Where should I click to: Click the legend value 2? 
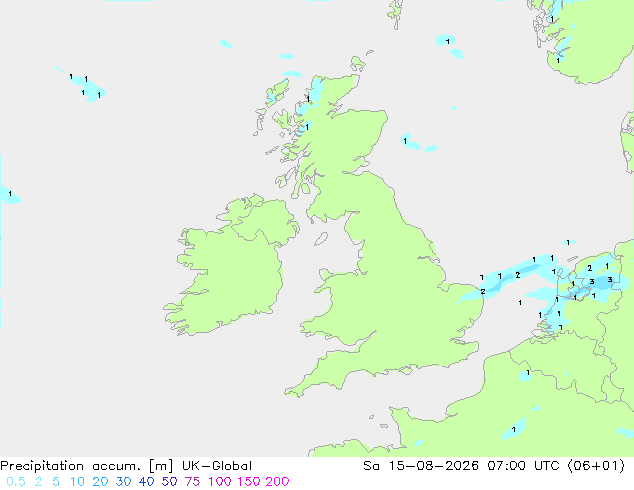coord(38,482)
